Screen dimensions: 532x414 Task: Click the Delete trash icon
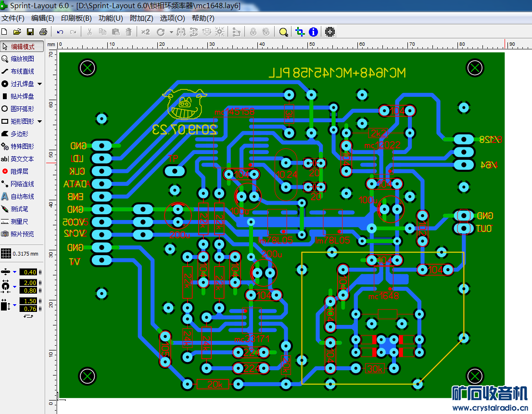click(128, 32)
